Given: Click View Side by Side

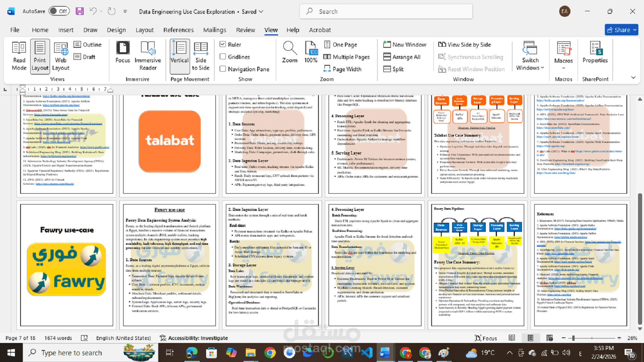Looking at the screenshot, I should click(x=464, y=44).
